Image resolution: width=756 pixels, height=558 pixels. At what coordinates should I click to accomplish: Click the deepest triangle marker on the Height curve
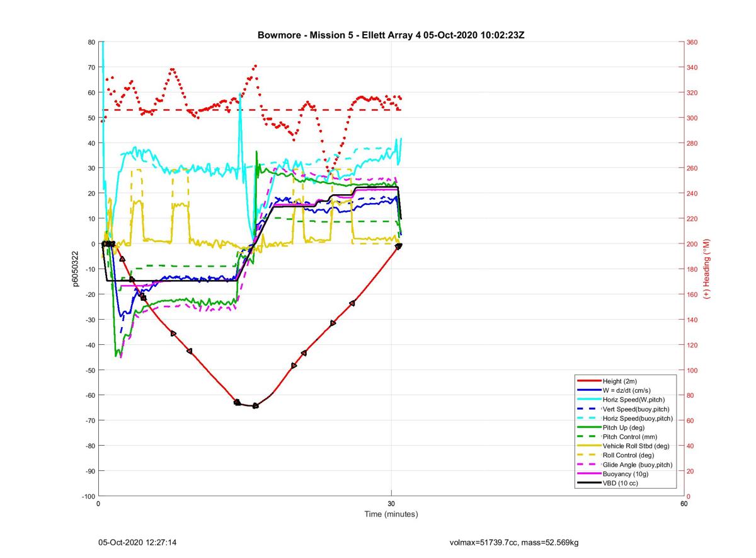coord(255,406)
